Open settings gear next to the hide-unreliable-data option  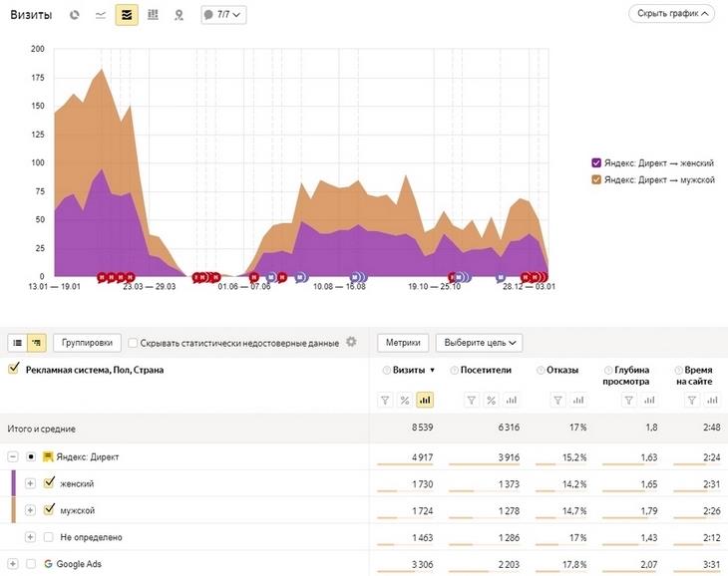(351, 343)
